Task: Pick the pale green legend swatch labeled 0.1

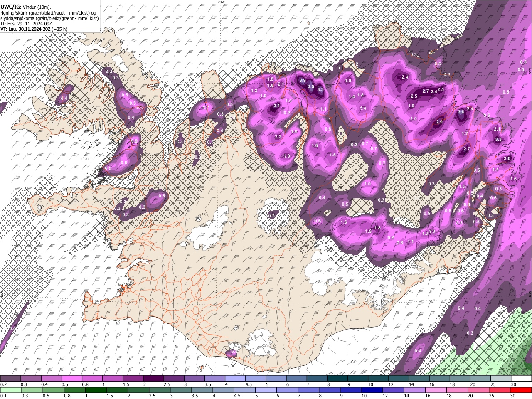Action: [11, 390]
